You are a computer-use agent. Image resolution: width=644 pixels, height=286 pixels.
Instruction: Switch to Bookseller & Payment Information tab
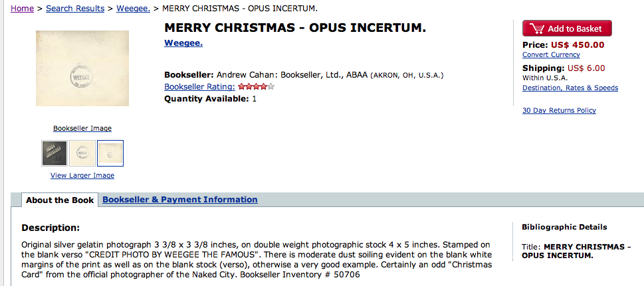click(x=179, y=200)
